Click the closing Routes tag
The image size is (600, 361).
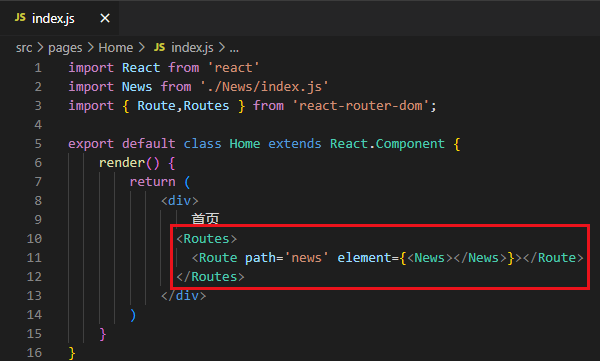(x=210, y=277)
